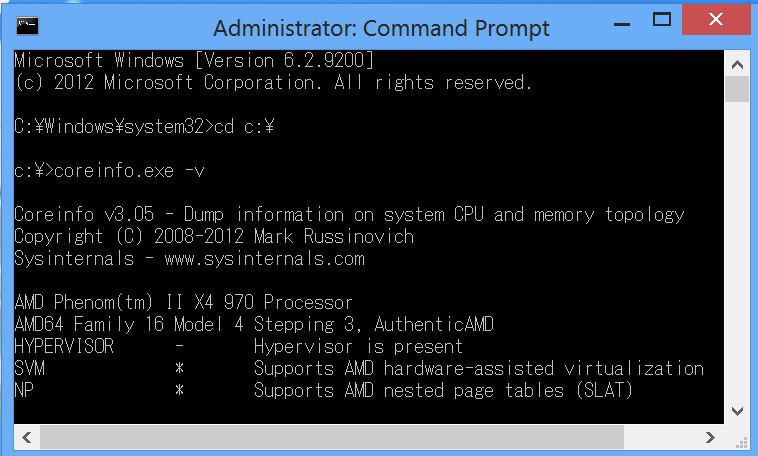Click the vertical scrollbar up arrow
Viewport: 758px width, 456px height.
tap(737, 64)
